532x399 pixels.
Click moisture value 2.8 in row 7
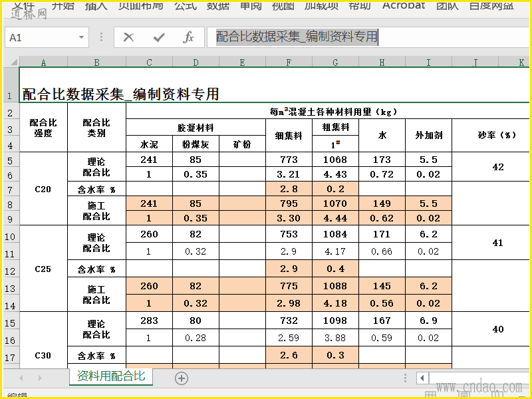pyautogui.click(x=289, y=189)
